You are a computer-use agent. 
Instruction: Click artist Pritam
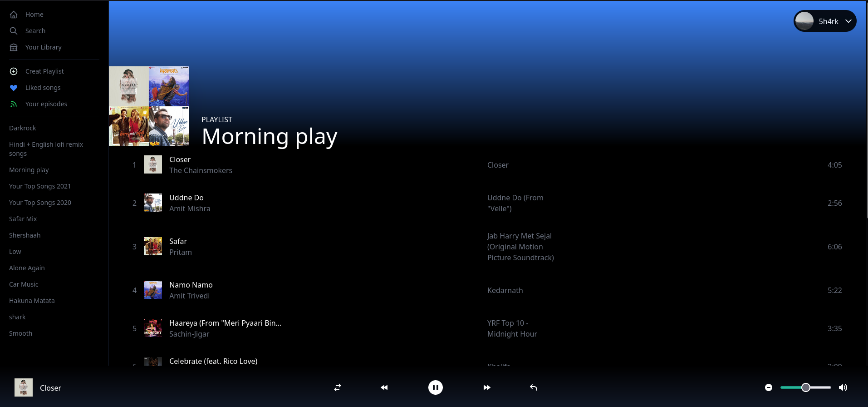181,252
